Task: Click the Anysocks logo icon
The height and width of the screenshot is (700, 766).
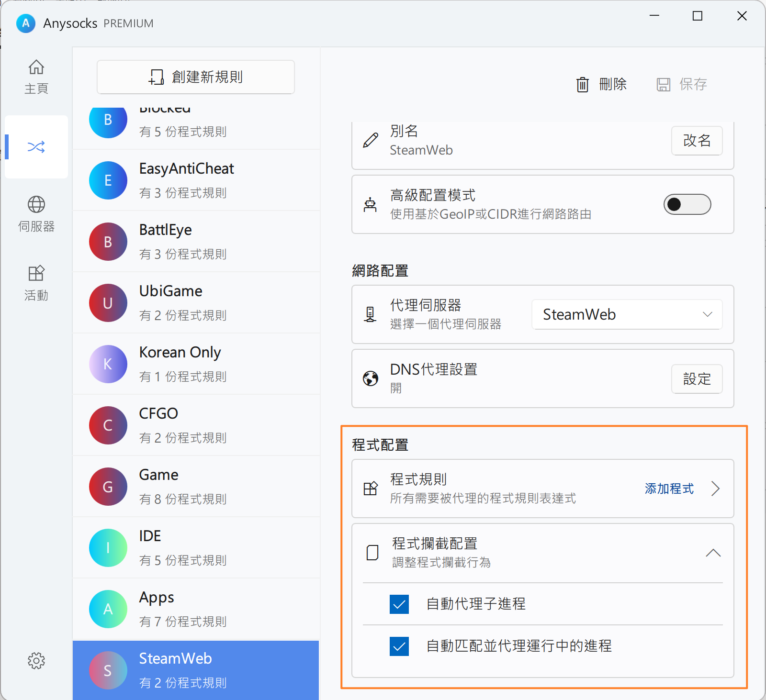Action: point(26,23)
